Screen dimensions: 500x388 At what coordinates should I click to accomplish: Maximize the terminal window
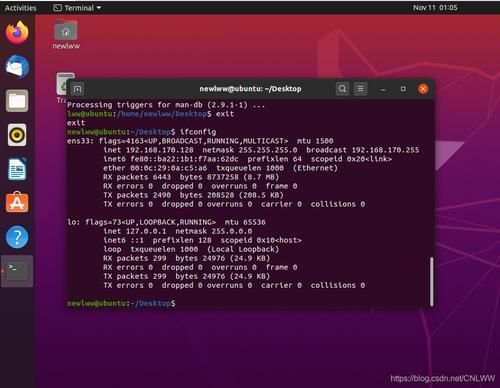tap(403, 89)
